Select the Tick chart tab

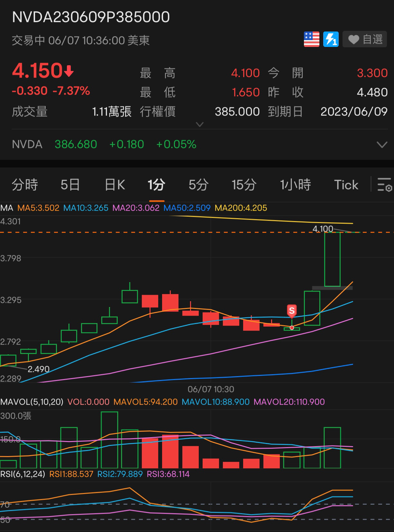(346, 185)
